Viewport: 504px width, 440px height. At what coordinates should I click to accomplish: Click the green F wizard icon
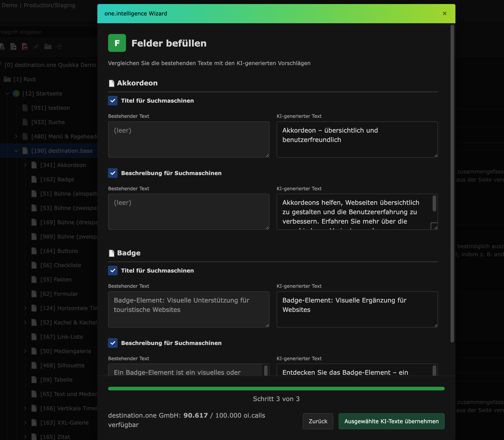[117, 43]
